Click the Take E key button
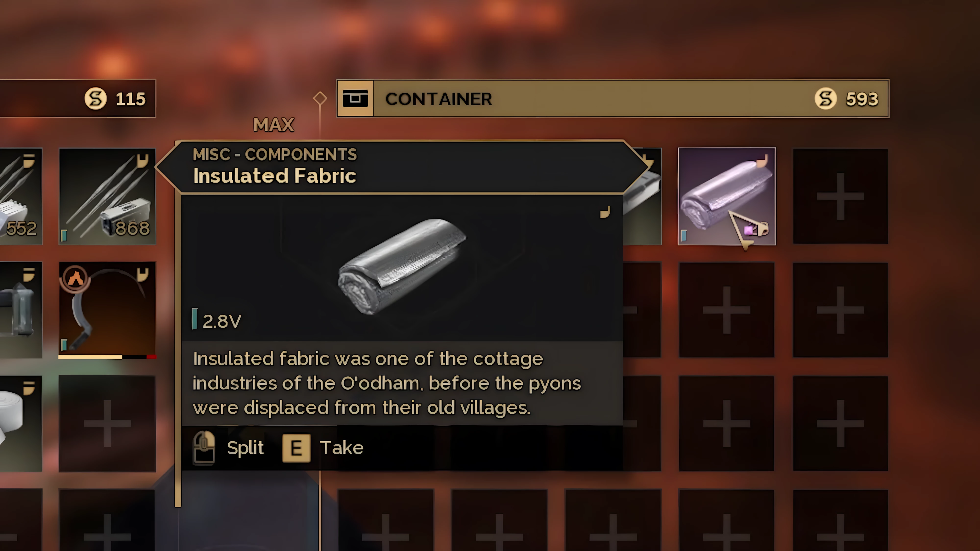This screenshot has width=980, height=551. [x=296, y=448]
